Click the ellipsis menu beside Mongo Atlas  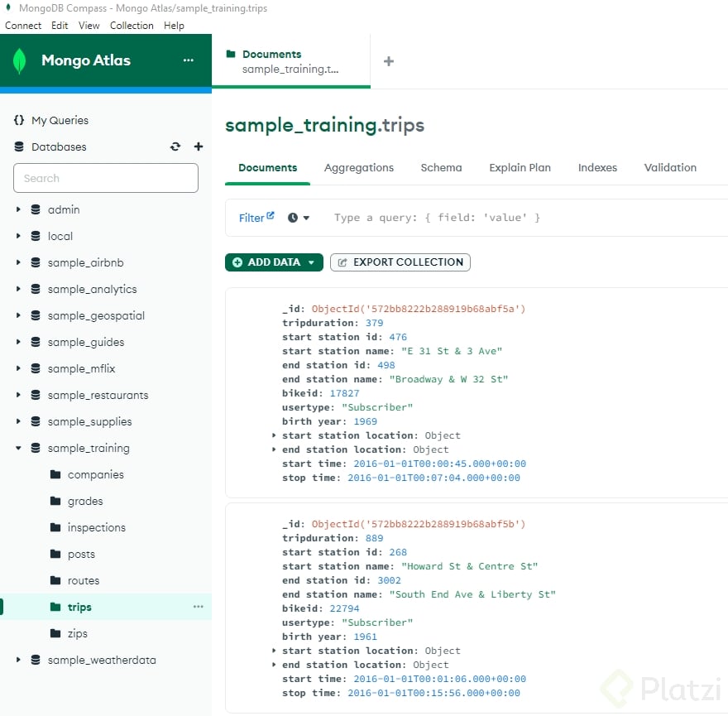pos(189,60)
